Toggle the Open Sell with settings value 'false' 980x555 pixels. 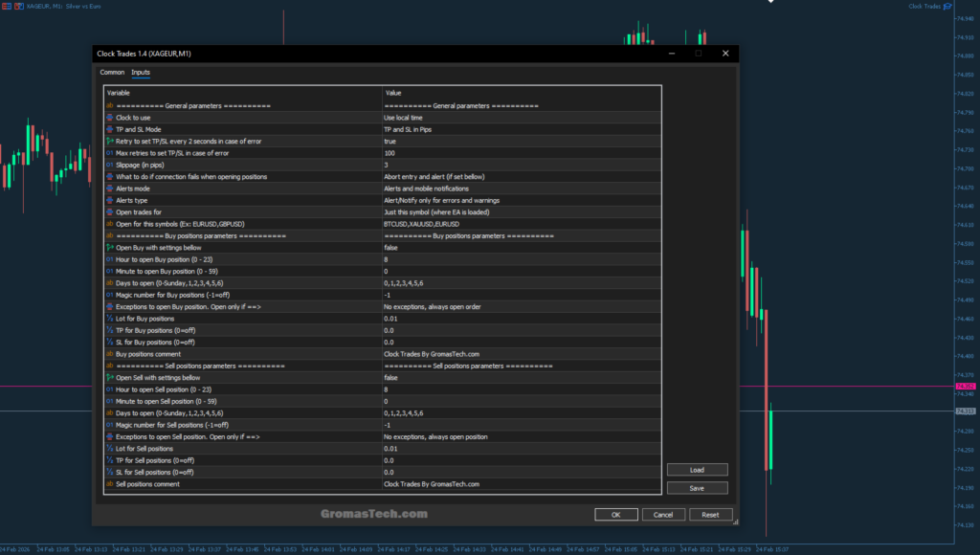(x=522, y=378)
